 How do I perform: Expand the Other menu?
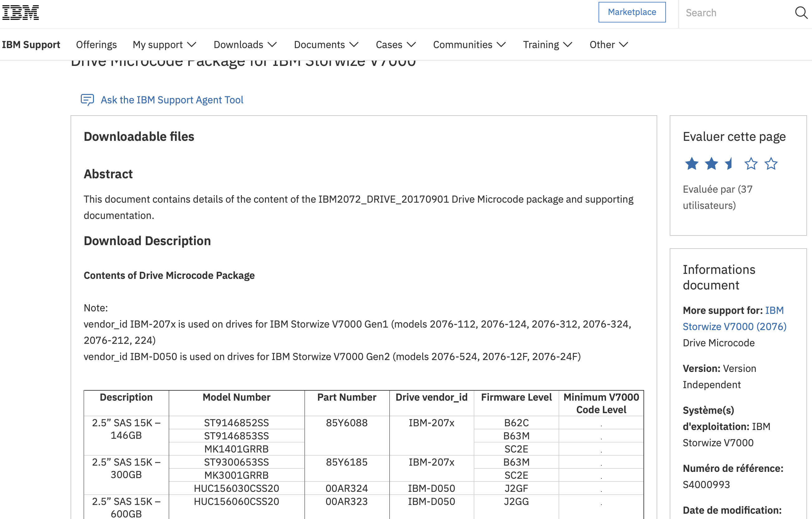coord(608,45)
